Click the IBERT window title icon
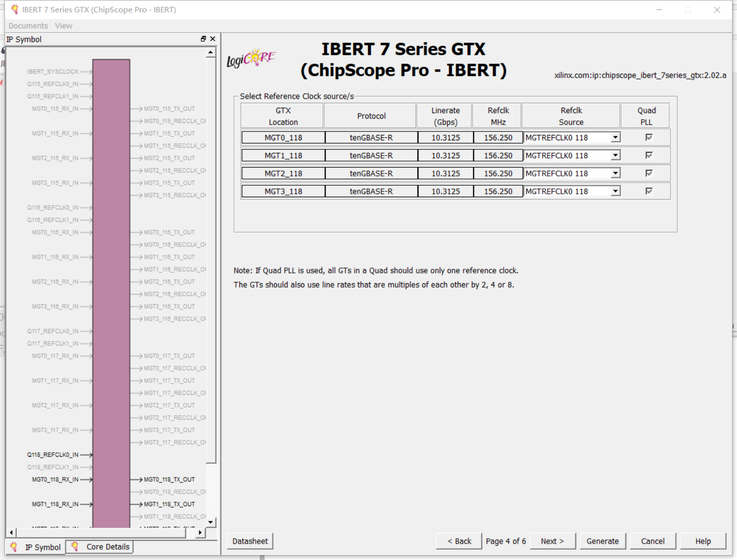The width and height of the screenshot is (737, 560). click(14, 9)
